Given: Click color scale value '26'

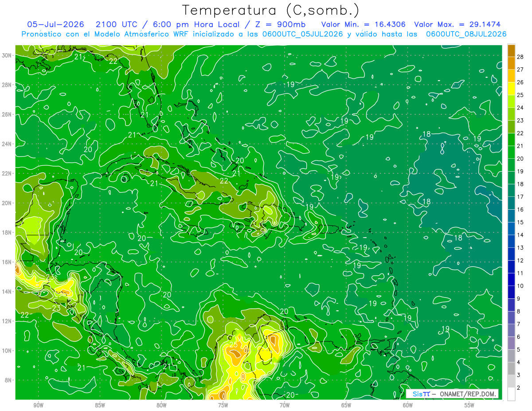Looking at the screenshot, I should pos(520,82).
